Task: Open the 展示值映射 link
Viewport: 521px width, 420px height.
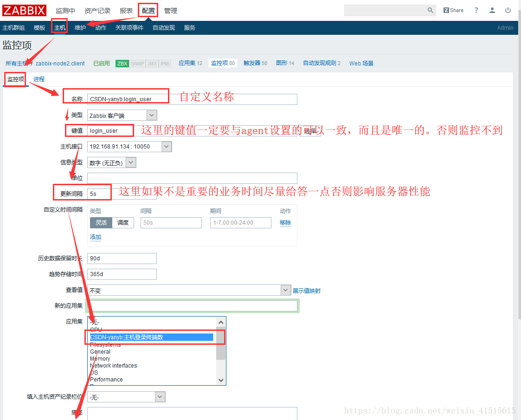Action: 306,291
